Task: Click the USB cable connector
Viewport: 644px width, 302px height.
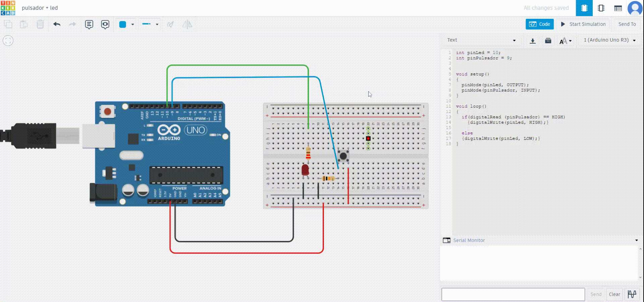Action: pyautogui.click(x=34, y=136)
